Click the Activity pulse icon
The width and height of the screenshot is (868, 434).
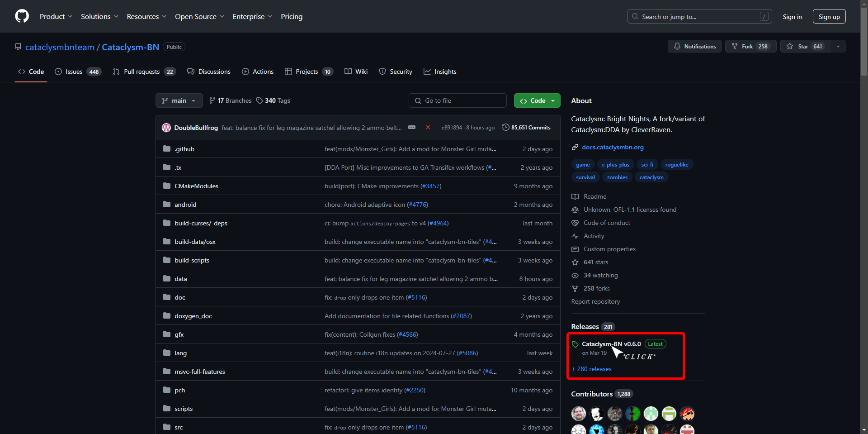pyautogui.click(x=575, y=236)
